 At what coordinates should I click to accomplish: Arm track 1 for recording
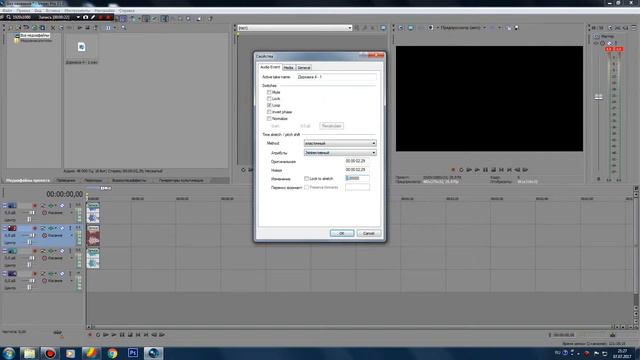35,205
